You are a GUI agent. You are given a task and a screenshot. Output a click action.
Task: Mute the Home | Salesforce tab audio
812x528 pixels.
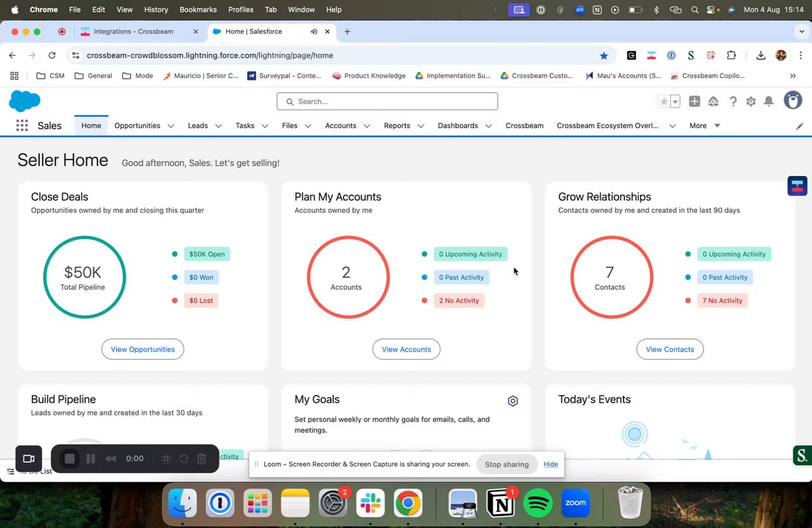(314, 31)
